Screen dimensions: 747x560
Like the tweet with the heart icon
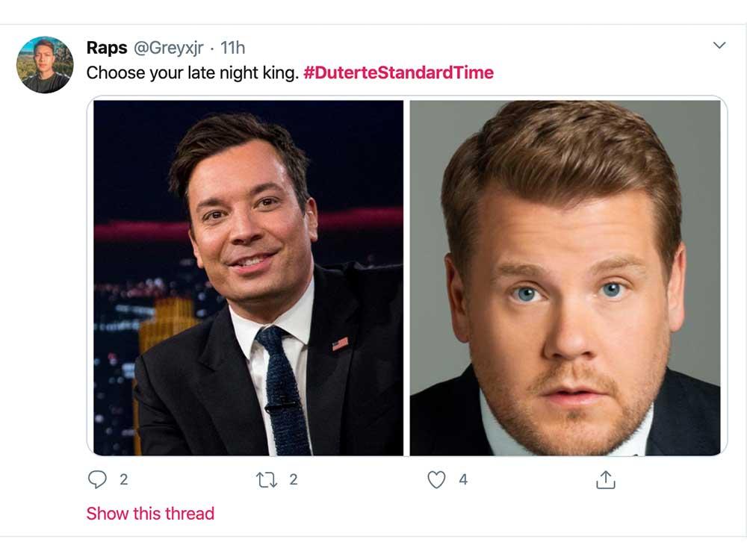(x=436, y=480)
